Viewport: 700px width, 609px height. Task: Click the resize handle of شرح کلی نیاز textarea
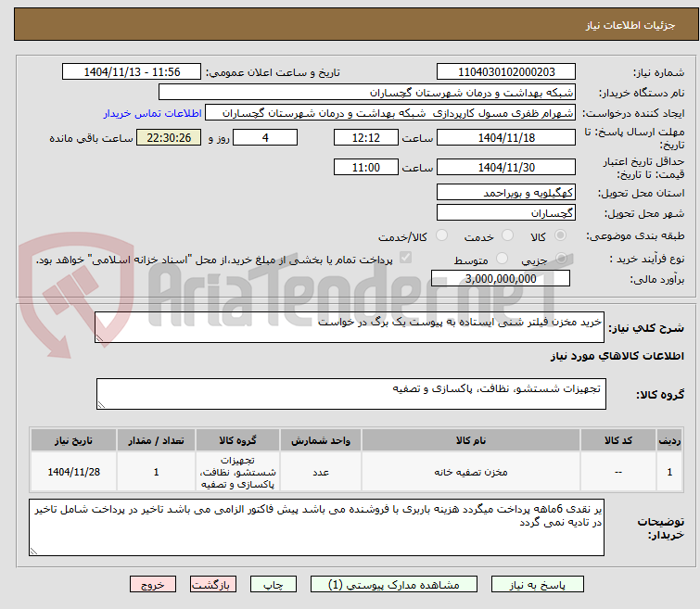99,338
